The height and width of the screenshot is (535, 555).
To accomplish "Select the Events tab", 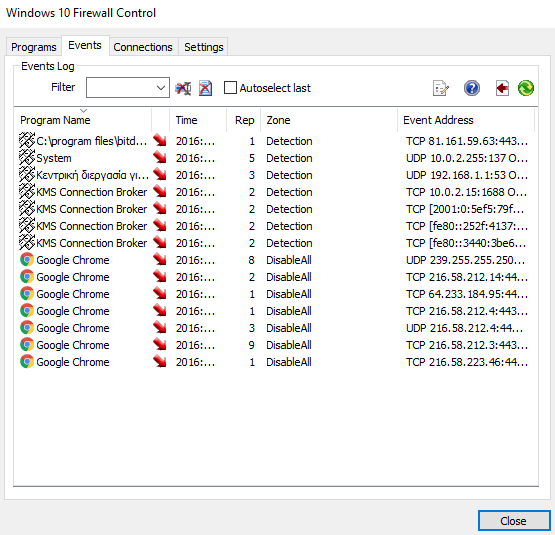I will pos(85,45).
